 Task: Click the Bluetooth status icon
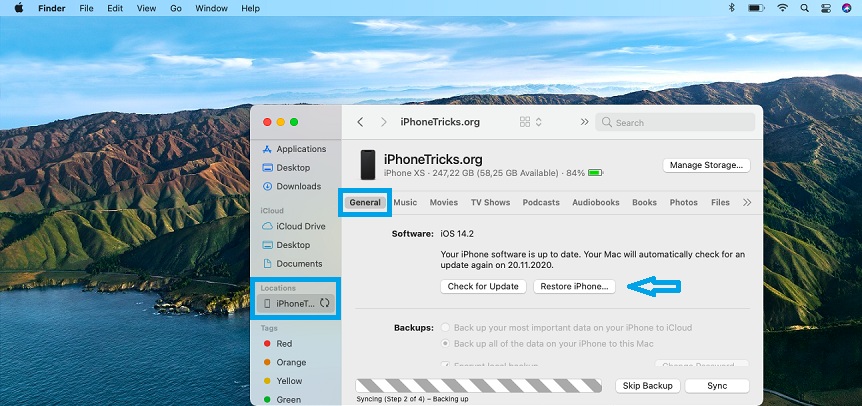point(732,8)
